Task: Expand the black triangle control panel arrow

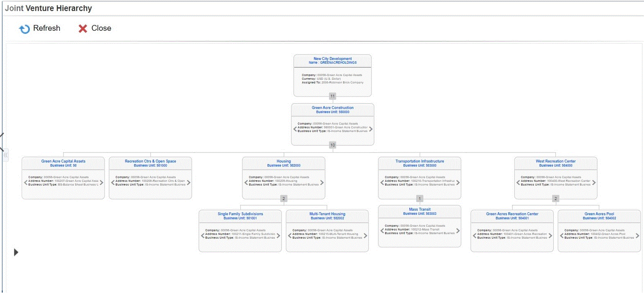Action: coord(16,252)
